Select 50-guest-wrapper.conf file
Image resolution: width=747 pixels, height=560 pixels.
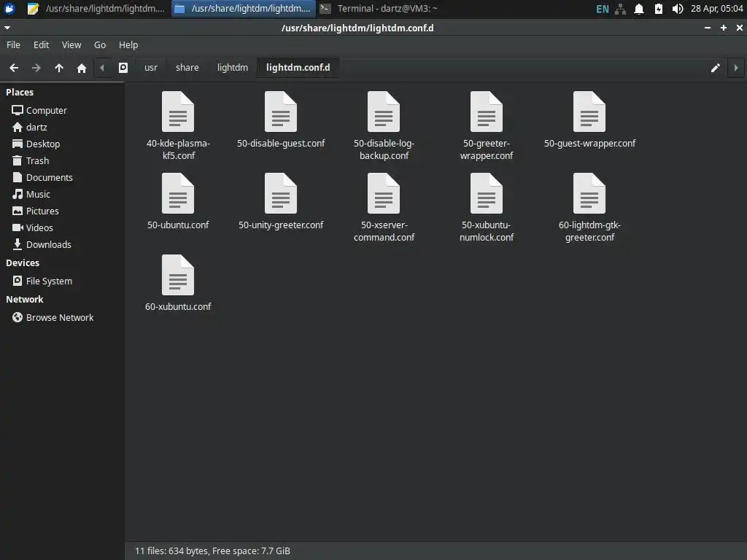[589, 120]
